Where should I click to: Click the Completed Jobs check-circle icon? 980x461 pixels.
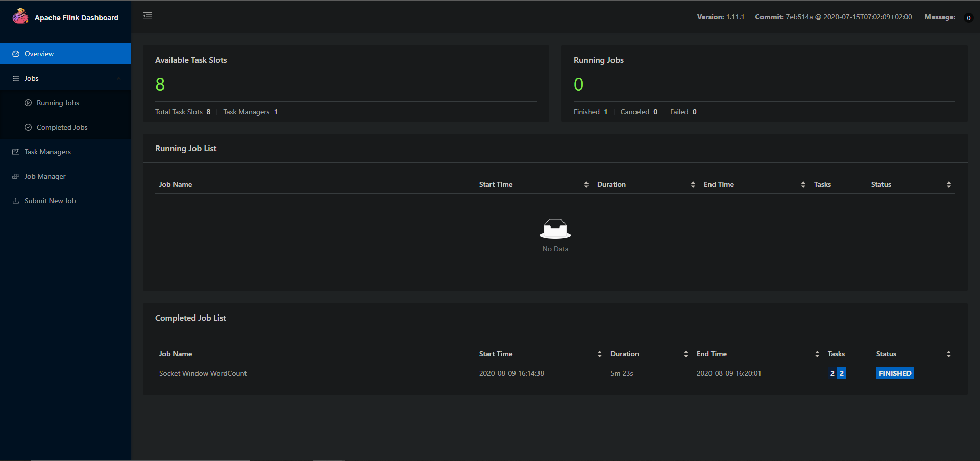coord(28,127)
